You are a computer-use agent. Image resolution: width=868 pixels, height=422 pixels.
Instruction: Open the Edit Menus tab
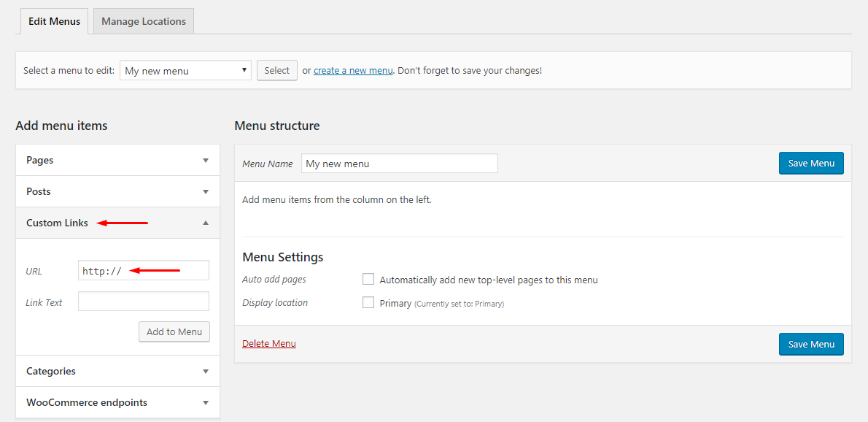54,21
